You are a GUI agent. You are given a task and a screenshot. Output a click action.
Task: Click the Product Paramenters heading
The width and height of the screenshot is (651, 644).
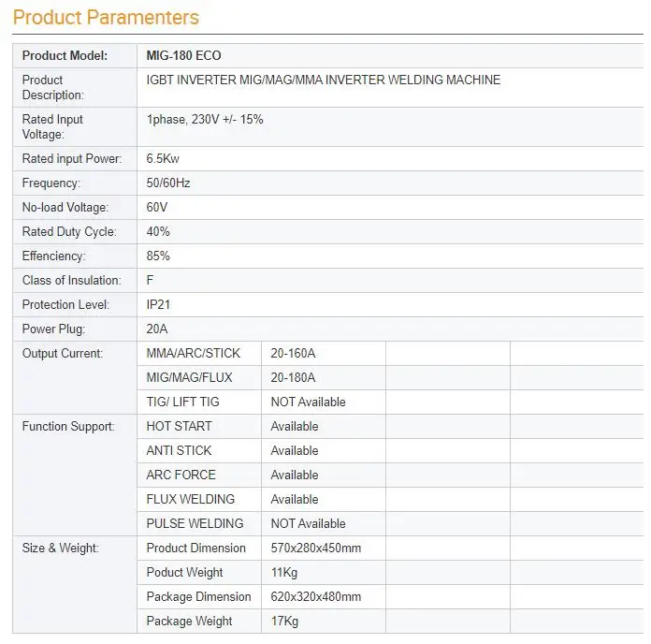click(106, 18)
